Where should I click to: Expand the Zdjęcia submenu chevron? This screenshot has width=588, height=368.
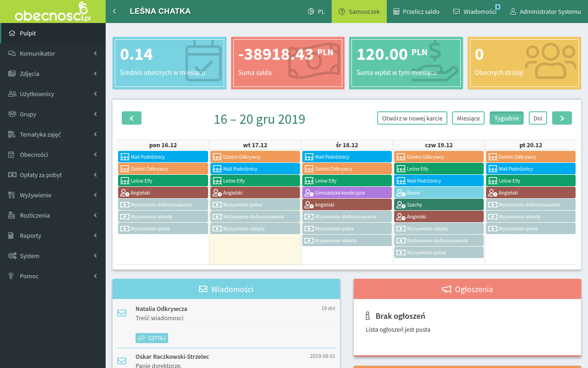[x=95, y=74]
